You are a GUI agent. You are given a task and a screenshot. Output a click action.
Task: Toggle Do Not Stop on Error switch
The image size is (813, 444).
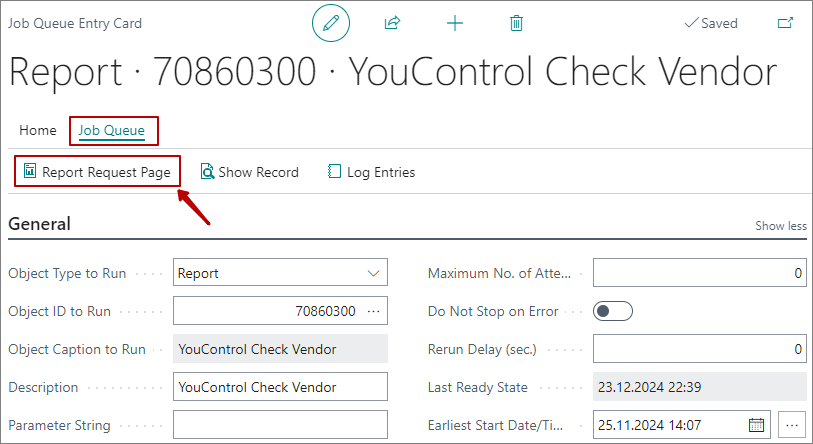(613, 311)
